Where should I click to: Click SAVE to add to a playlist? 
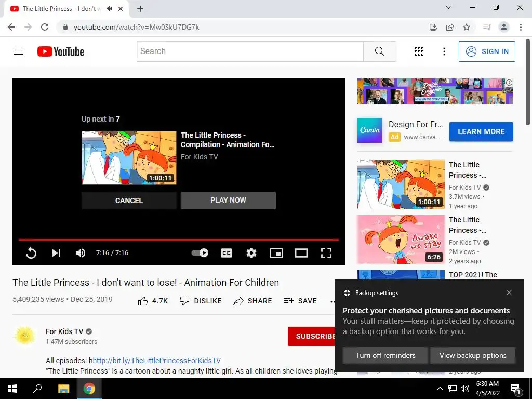pos(300,301)
